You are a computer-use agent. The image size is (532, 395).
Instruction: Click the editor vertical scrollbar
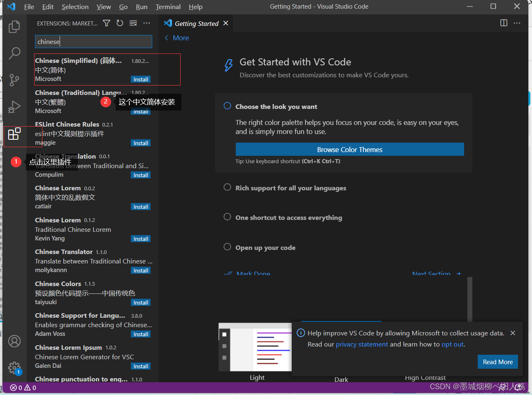470,299
